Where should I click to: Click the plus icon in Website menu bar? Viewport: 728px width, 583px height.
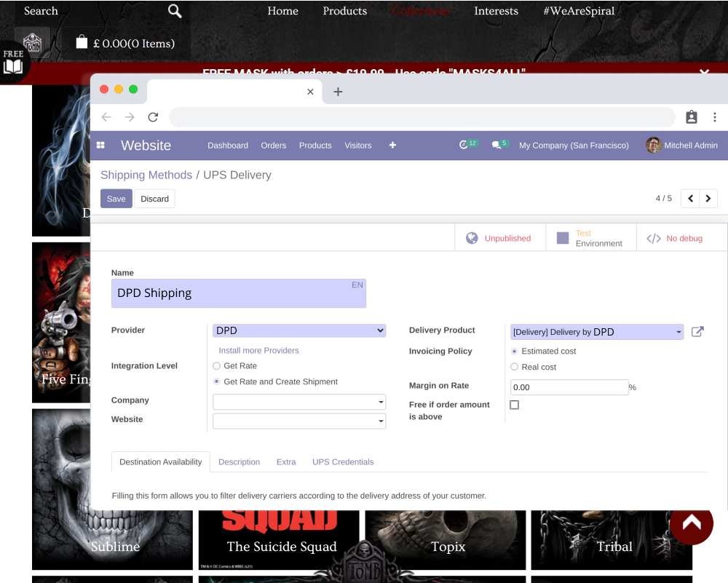[x=392, y=146]
